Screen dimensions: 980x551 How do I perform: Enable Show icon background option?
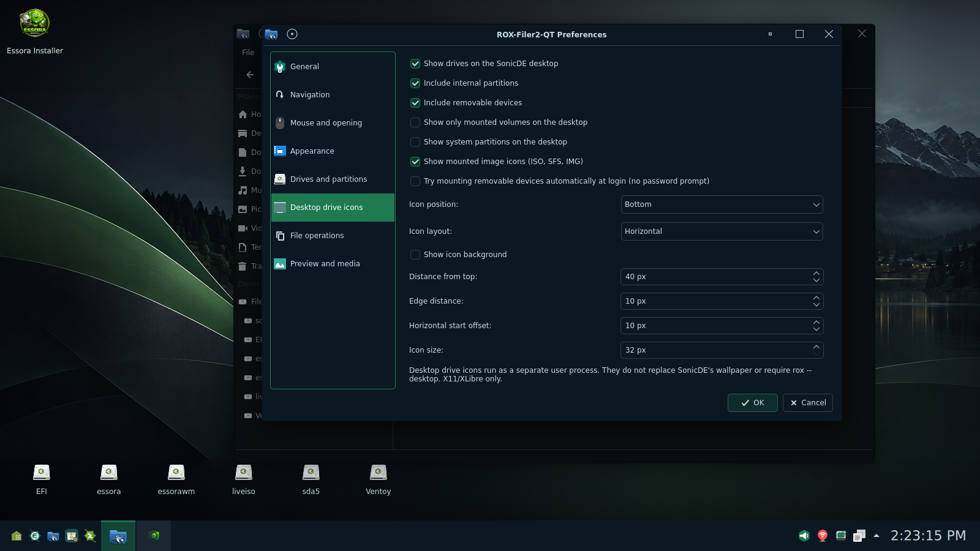[x=415, y=255]
